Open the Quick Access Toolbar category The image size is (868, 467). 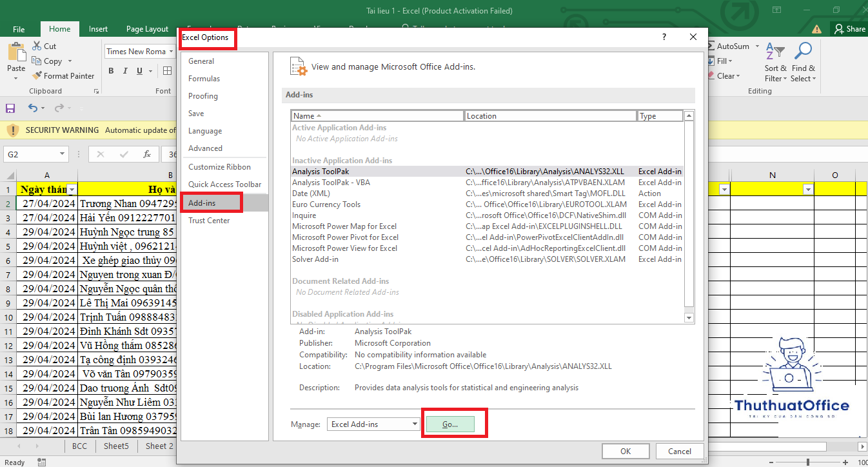coord(225,184)
